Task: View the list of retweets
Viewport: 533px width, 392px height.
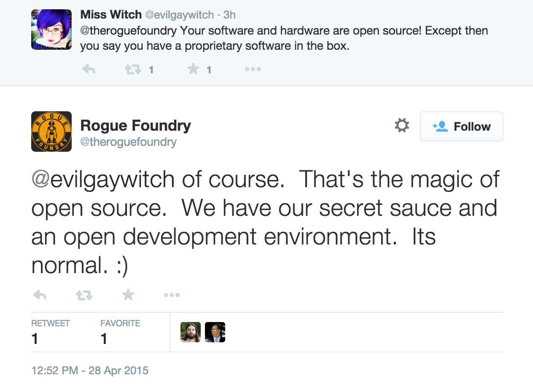Action: click(51, 332)
